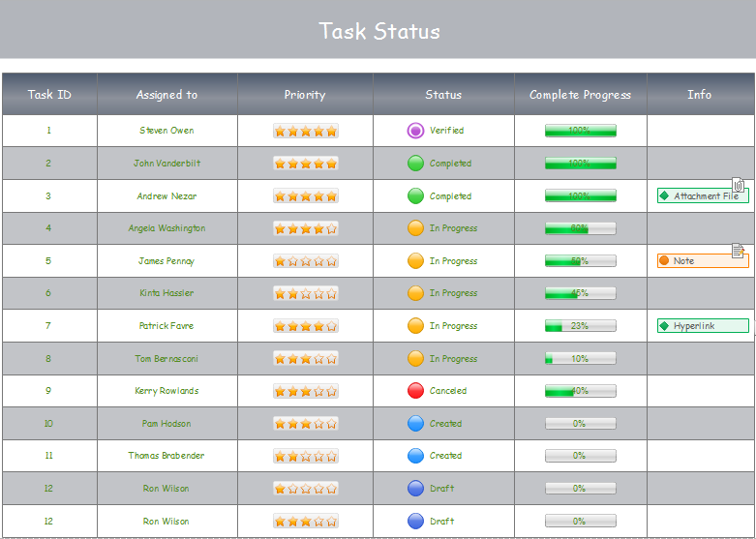Screen dimensions: 756x539
Task: Select the name Patrick Favre
Action: tap(166, 326)
